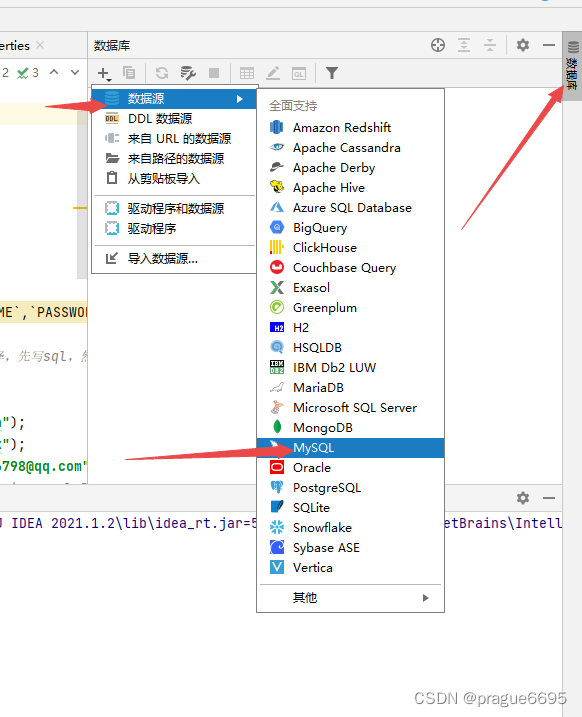Open database panel settings gear

523,45
